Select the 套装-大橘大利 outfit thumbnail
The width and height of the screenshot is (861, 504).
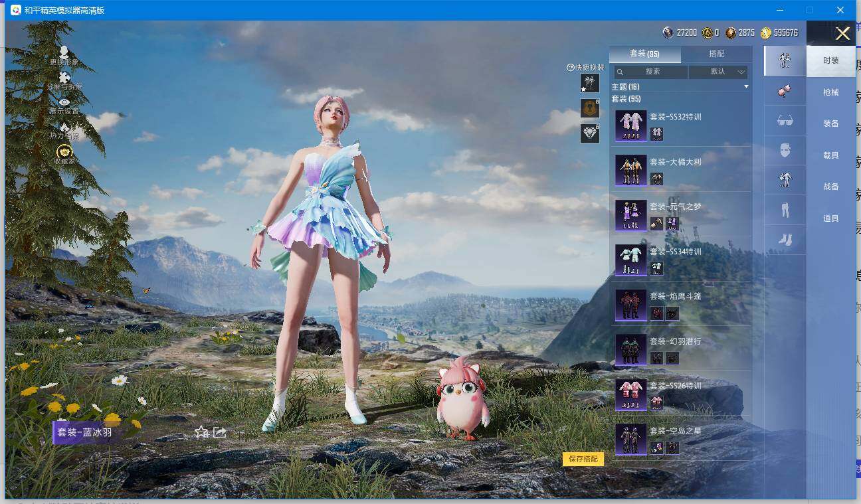[630, 170]
